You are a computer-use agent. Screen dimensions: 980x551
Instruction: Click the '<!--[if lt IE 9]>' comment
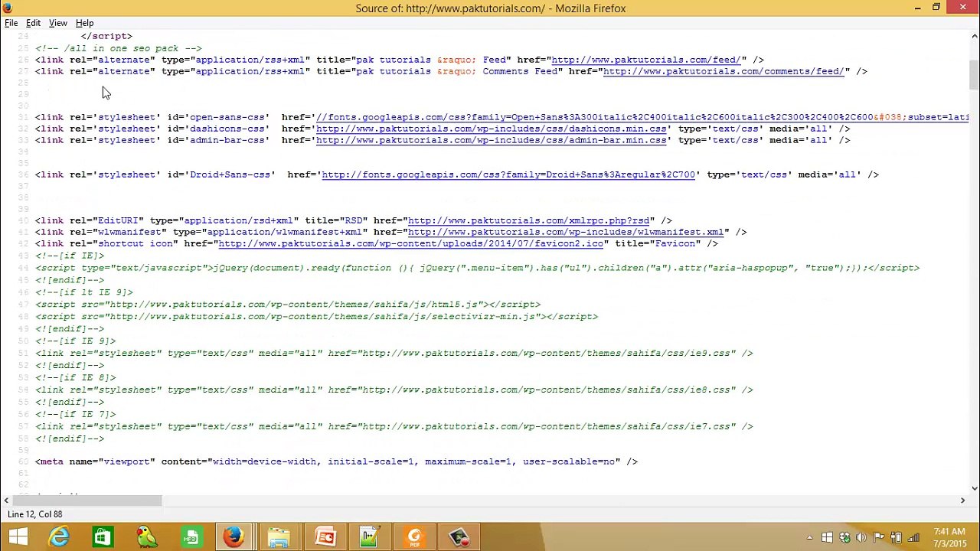84,292
